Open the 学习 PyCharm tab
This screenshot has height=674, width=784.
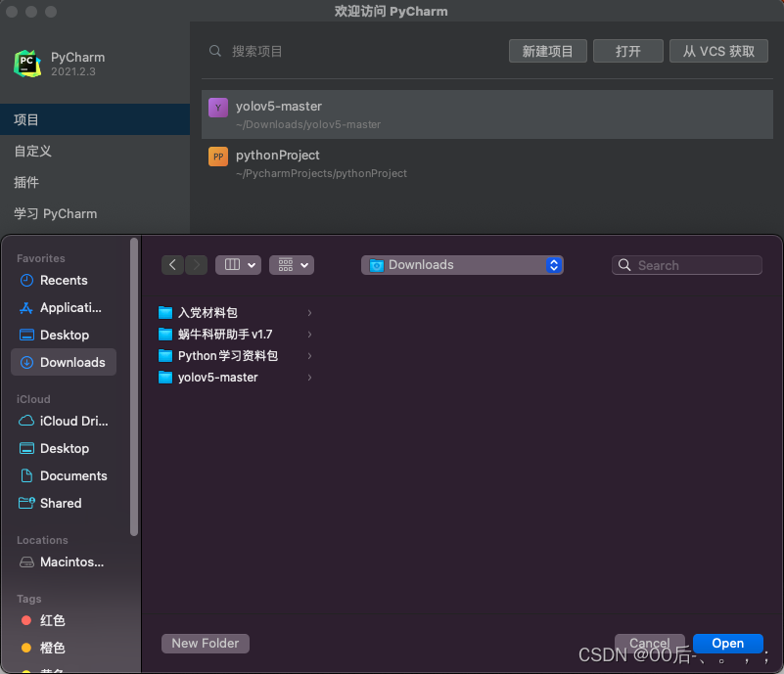click(x=95, y=214)
